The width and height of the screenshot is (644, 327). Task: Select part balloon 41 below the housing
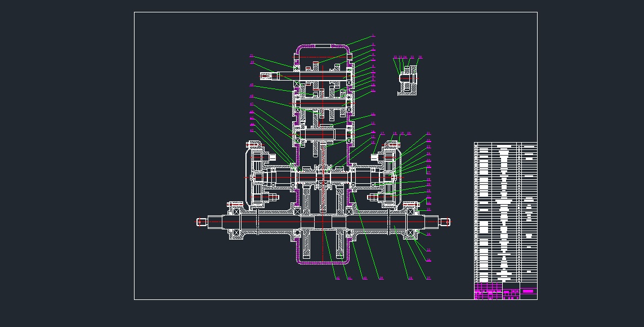[350, 279]
